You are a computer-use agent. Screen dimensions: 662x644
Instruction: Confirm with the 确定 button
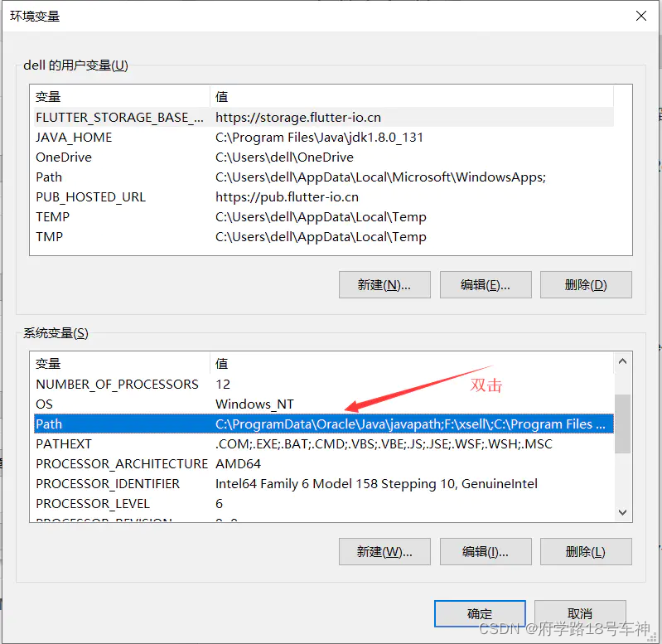[480, 613]
